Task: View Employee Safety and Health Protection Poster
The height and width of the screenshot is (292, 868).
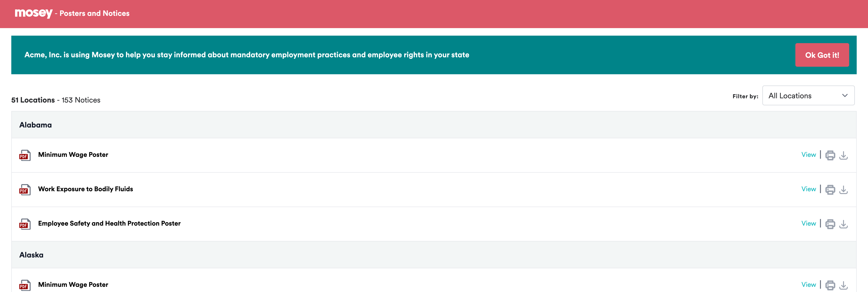Action: pyautogui.click(x=808, y=224)
